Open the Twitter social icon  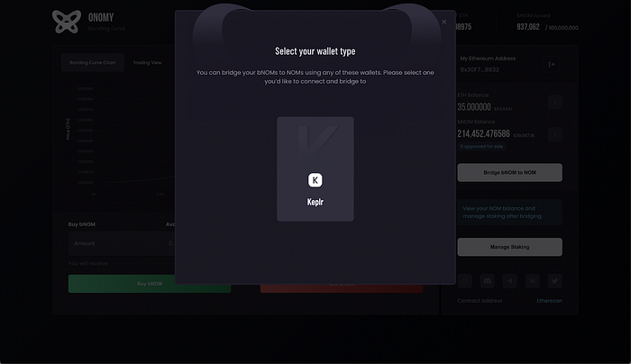pyautogui.click(x=554, y=281)
